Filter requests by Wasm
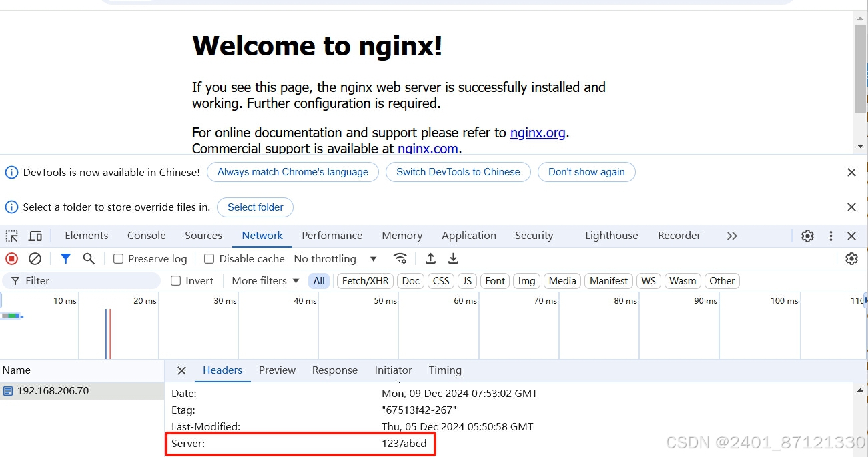 [683, 281]
